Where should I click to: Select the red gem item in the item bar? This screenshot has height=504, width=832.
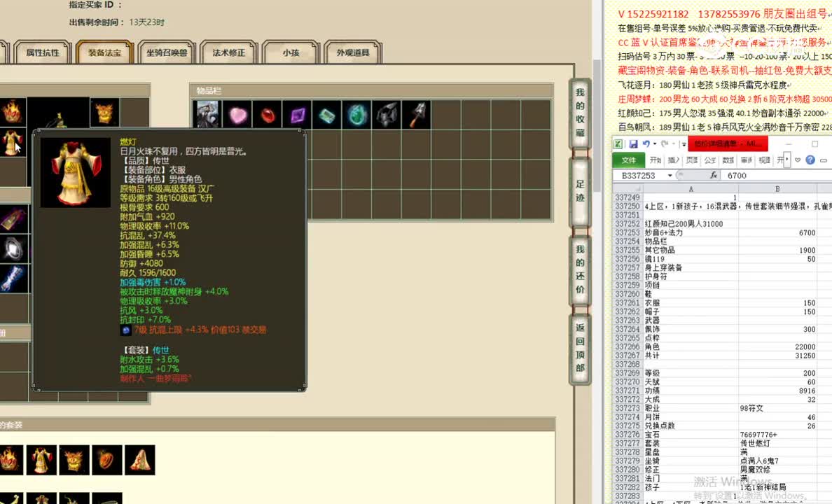[267, 115]
